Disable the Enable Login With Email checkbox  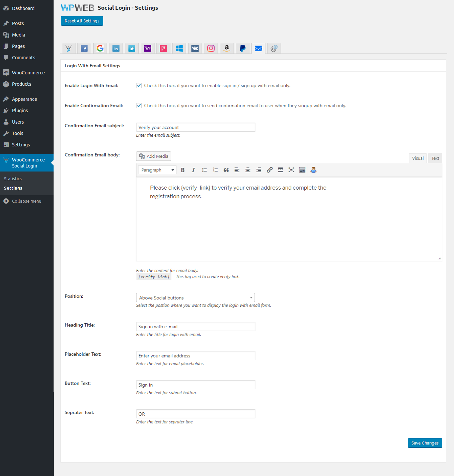pyautogui.click(x=139, y=85)
